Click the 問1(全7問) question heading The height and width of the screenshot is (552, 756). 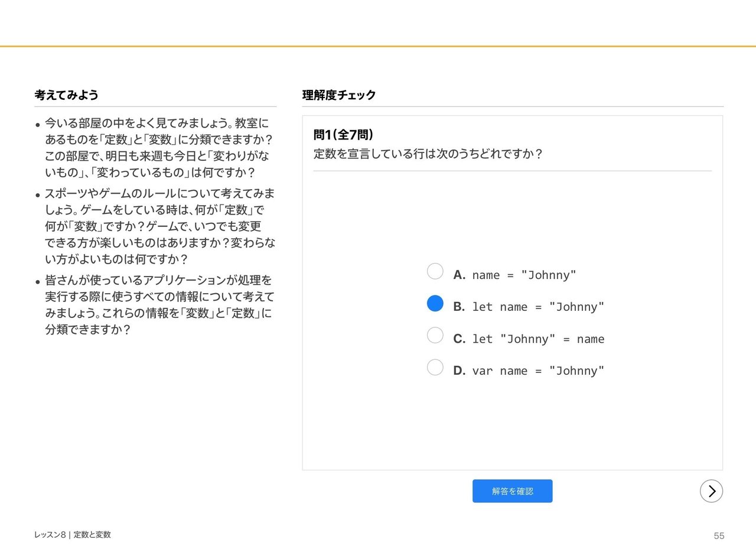pyautogui.click(x=343, y=135)
